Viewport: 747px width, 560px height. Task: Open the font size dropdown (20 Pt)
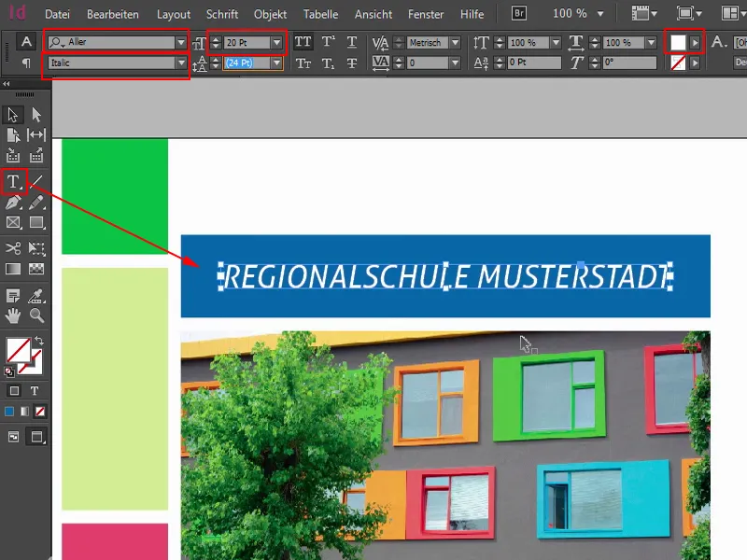point(276,42)
